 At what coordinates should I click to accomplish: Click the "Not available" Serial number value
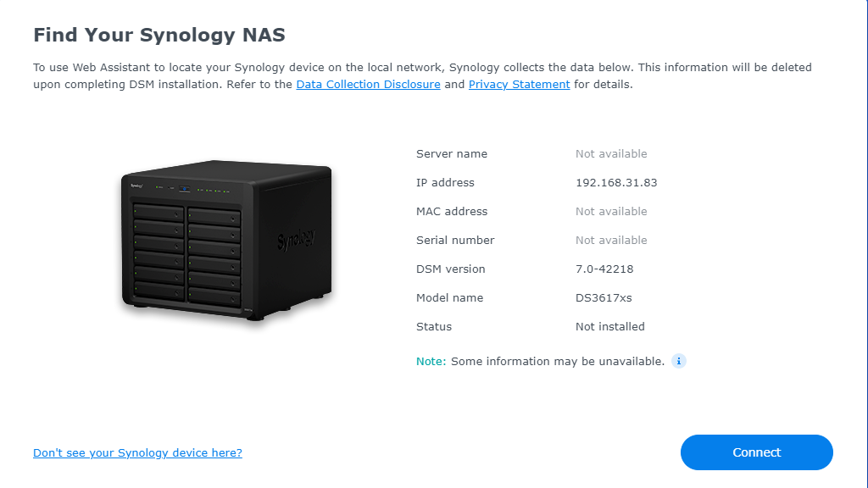tap(610, 241)
